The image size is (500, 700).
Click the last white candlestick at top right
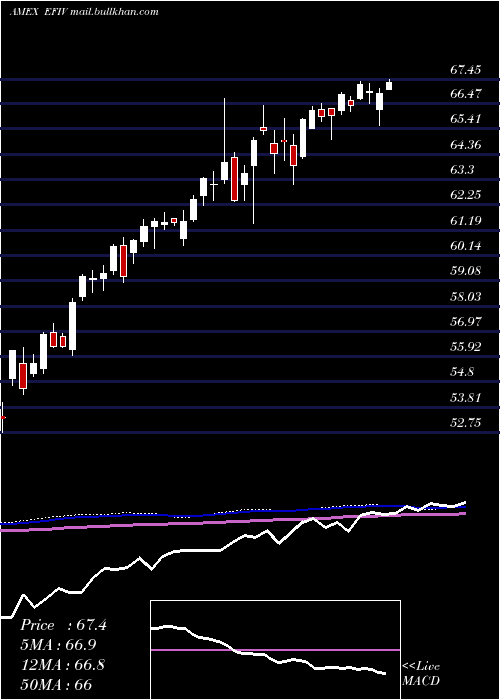[x=389, y=85]
